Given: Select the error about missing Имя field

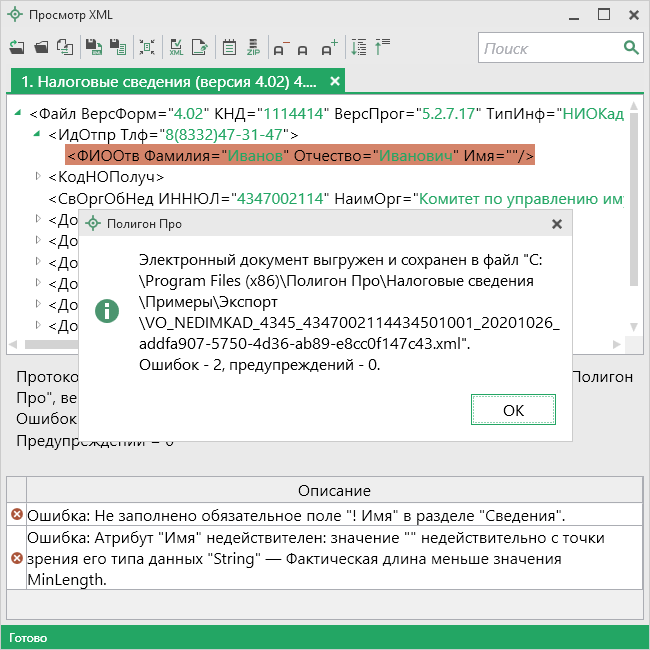Looking at the screenshot, I should (296, 515).
